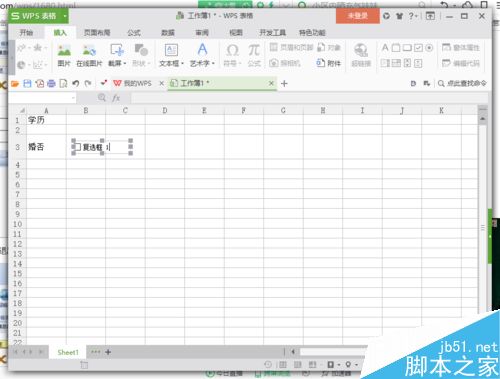The width and height of the screenshot is (500, 379).
Task: Open a new document tab with plus
Action: pyautogui.click(x=284, y=83)
